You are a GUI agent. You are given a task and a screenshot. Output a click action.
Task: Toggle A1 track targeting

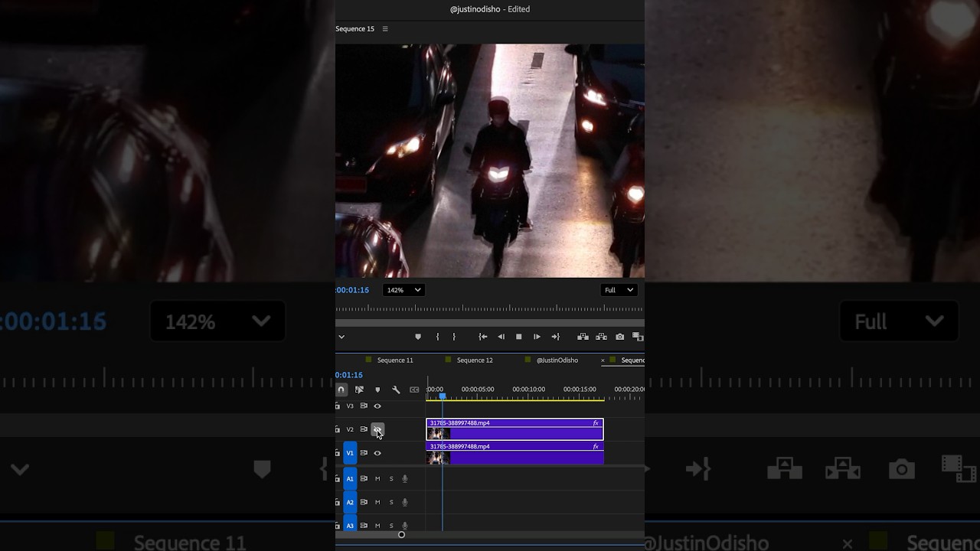(350, 479)
